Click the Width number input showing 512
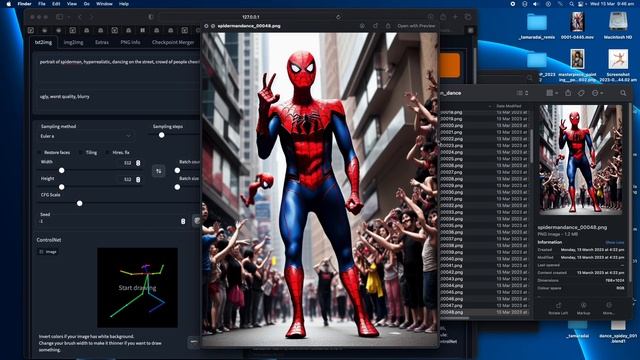Image resolution: width=640 pixels, height=360 pixels. 127,163
